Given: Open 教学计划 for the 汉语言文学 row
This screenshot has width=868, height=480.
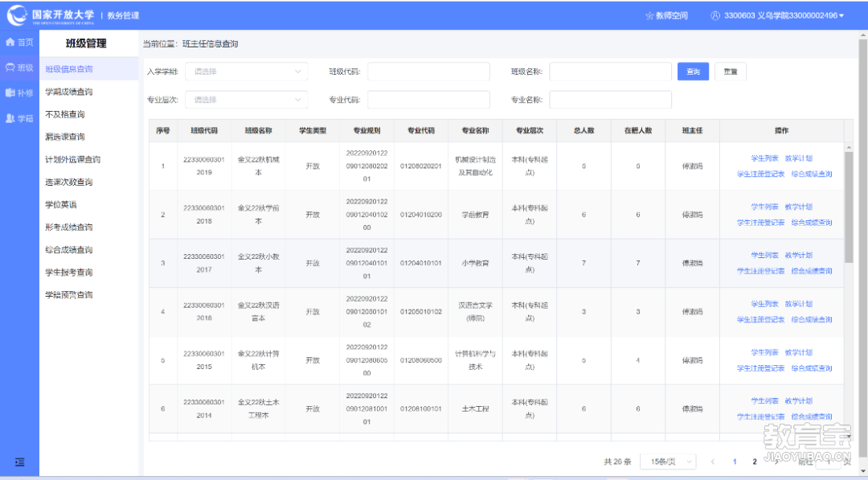Looking at the screenshot, I should coord(799,304).
